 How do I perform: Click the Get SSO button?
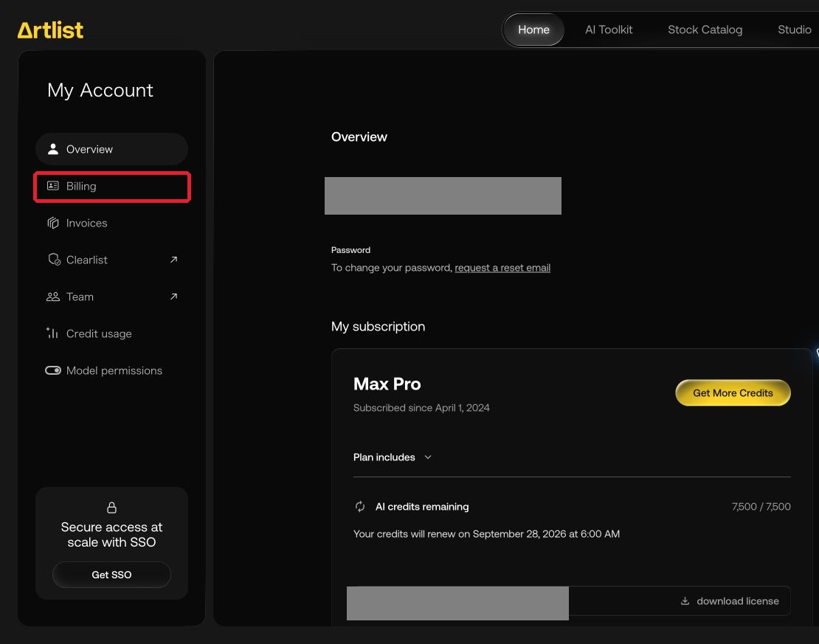point(111,575)
